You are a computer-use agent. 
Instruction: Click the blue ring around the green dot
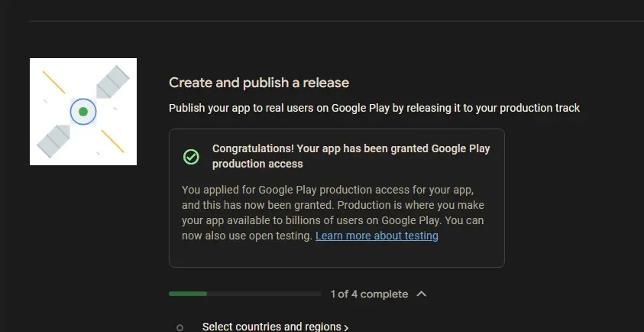pyautogui.click(x=74, y=112)
